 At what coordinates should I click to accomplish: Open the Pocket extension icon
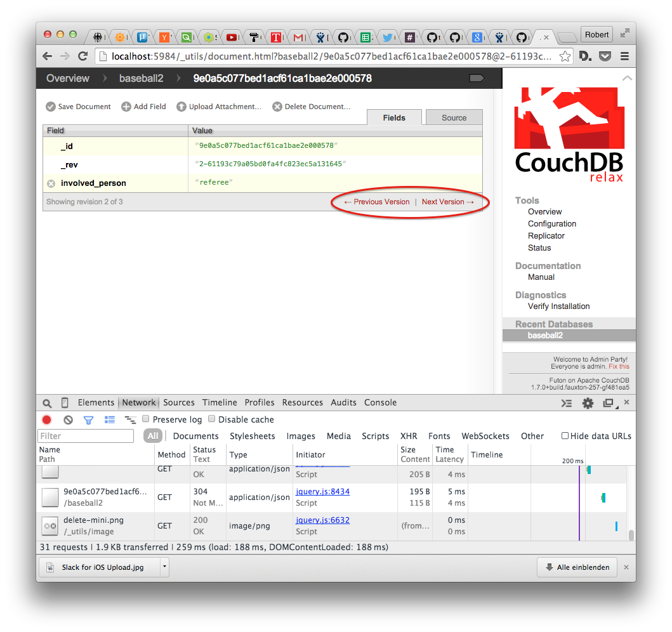pos(605,56)
